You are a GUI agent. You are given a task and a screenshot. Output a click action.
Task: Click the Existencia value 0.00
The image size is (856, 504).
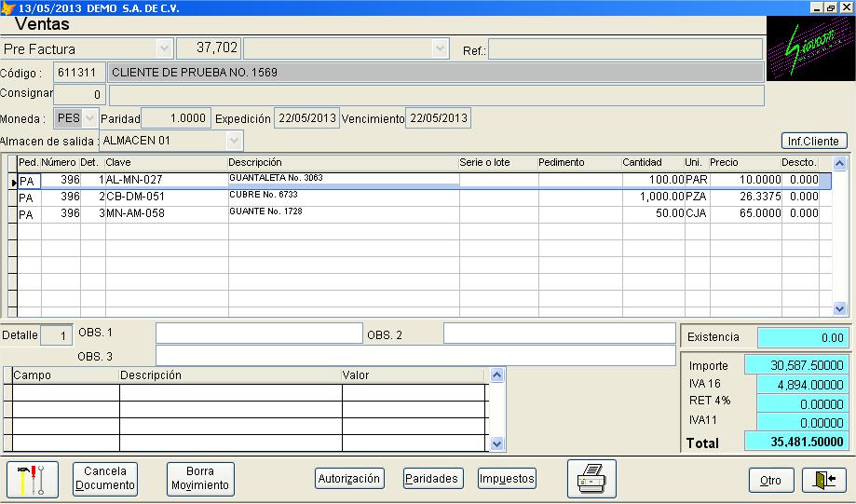804,338
